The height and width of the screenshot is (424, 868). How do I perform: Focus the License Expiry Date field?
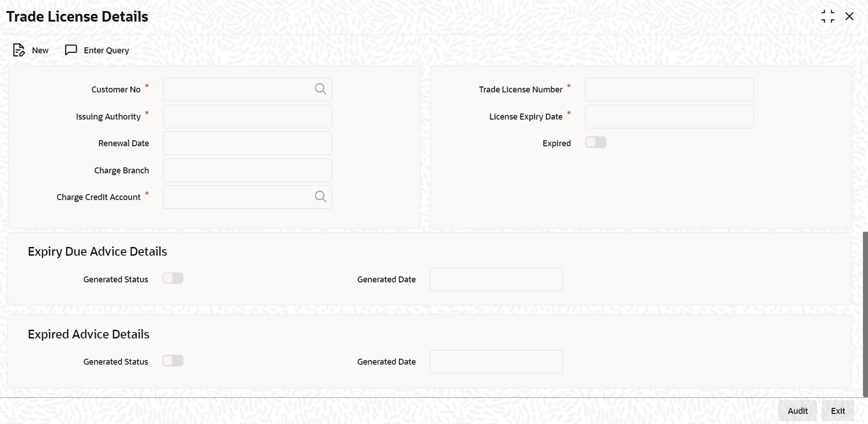pyautogui.click(x=669, y=116)
